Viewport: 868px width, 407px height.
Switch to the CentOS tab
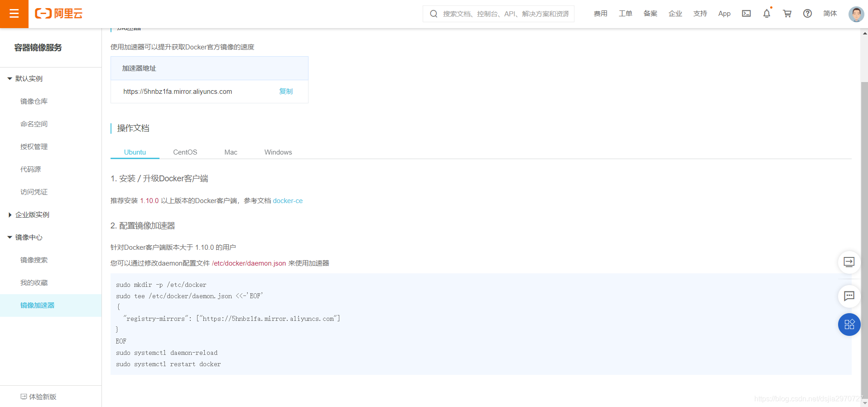(185, 152)
